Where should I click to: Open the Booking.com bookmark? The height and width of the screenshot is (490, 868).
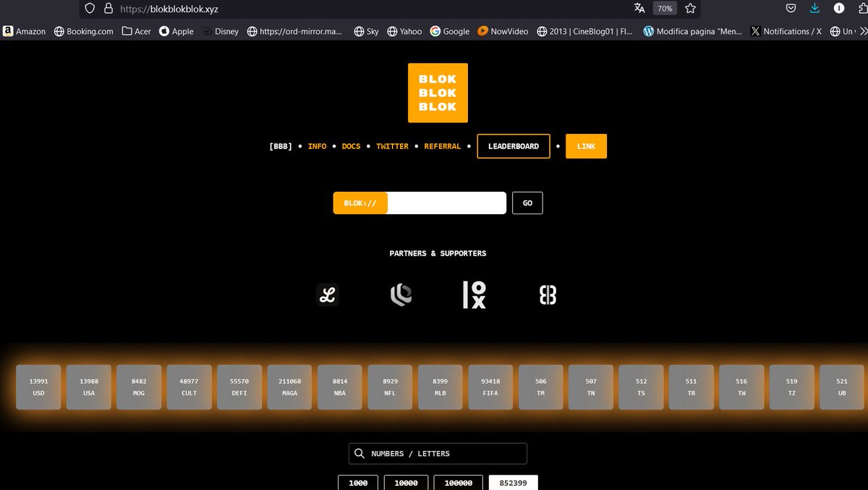pyautogui.click(x=83, y=31)
